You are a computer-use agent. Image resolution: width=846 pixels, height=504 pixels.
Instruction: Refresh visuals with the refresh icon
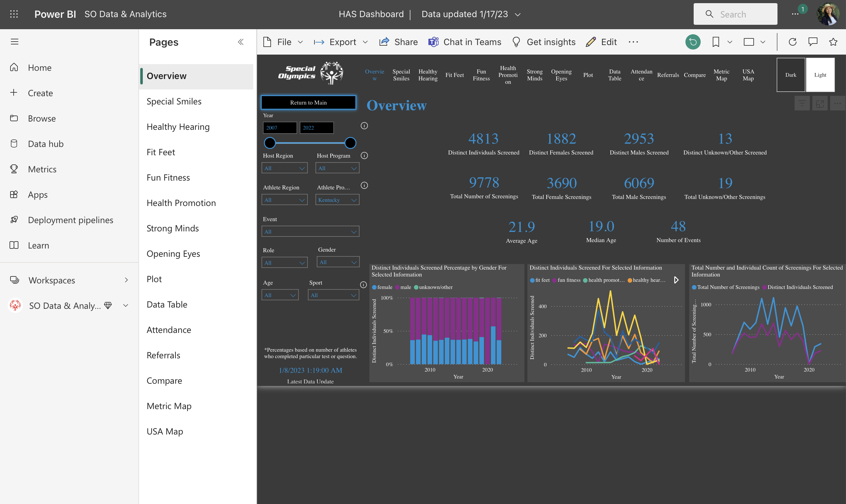click(792, 42)
